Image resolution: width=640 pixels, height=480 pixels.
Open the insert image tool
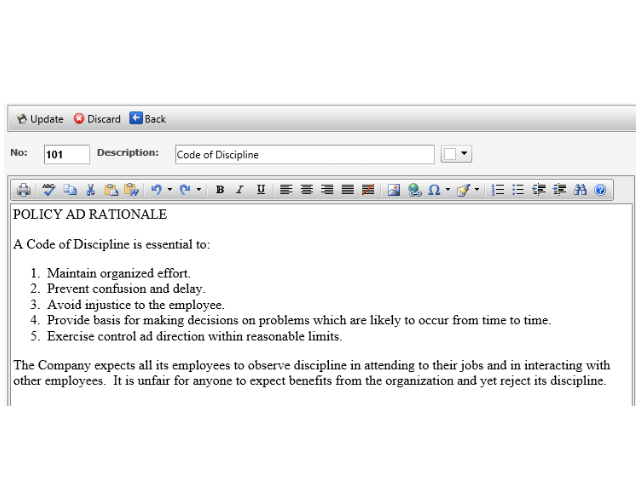coord(393,190)
